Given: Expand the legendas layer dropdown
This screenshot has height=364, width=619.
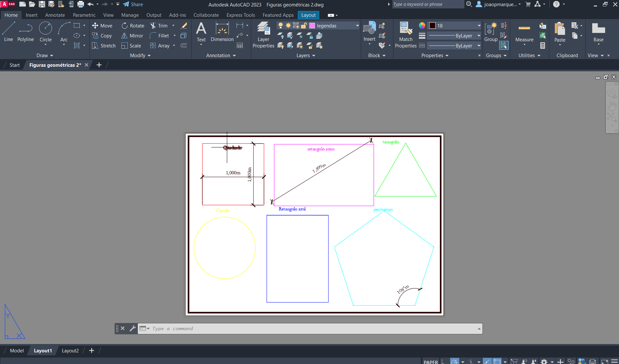Looking at the screenshot, I should pyautogui.click(x=357, y=26).
